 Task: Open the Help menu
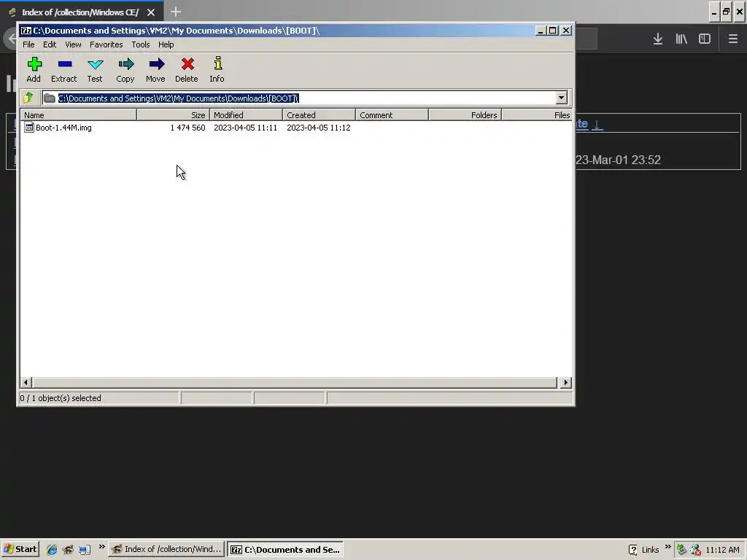166,44
